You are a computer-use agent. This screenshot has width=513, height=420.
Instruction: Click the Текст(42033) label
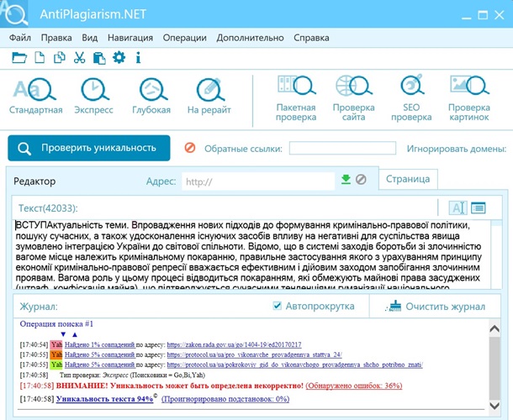click(48, 208)
